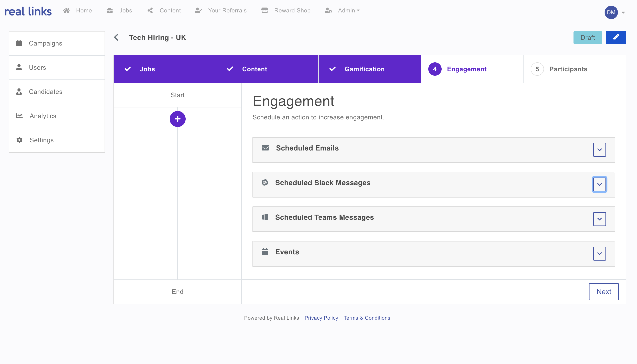Expand the Scheduled Teams Messages section
This screenshot has height=364, width=637.
pyautogui.click(x=599, y=219)
